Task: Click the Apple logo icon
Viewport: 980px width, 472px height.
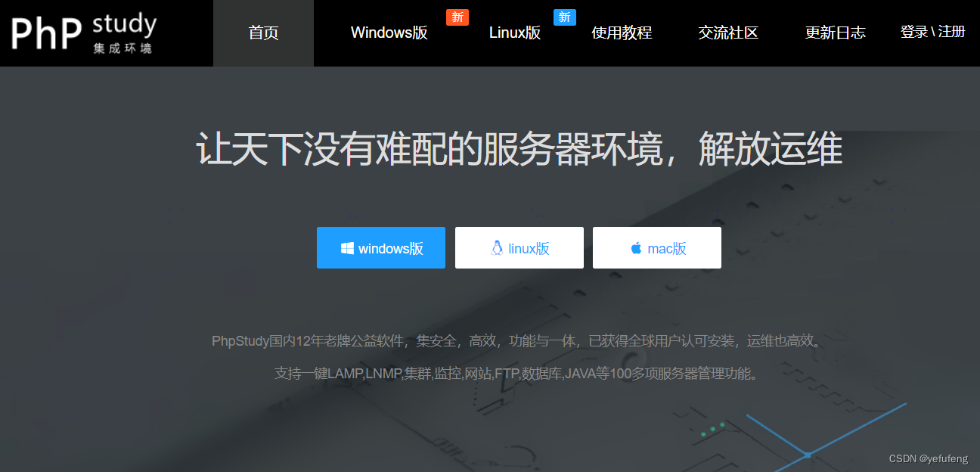Action: pos(636,248)
